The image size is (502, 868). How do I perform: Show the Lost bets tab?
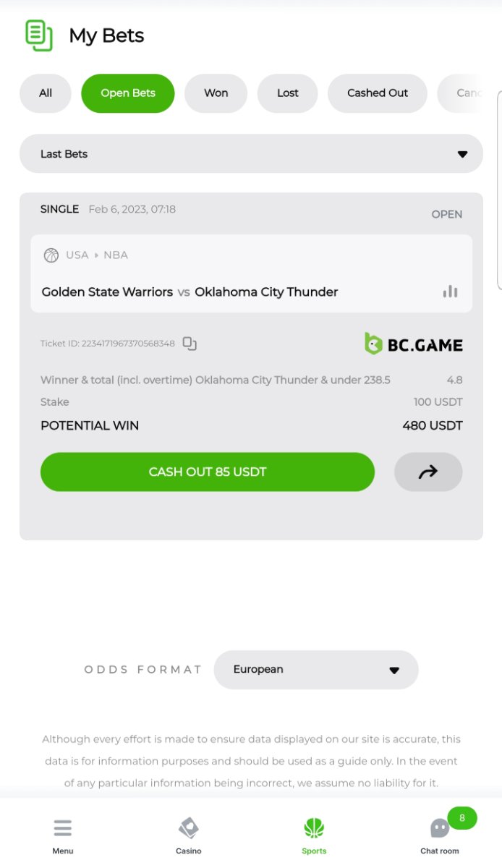287,93
